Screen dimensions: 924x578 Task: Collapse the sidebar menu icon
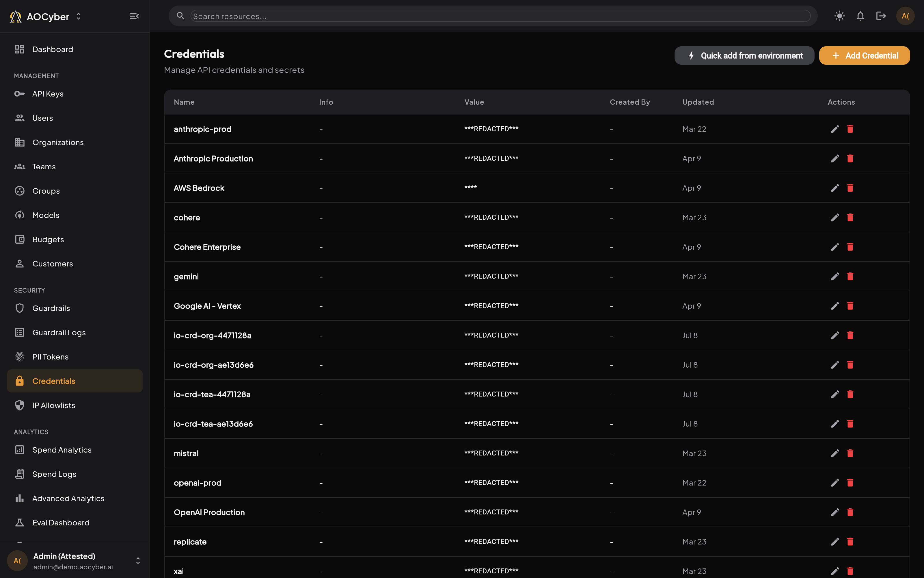click(134, 16)
